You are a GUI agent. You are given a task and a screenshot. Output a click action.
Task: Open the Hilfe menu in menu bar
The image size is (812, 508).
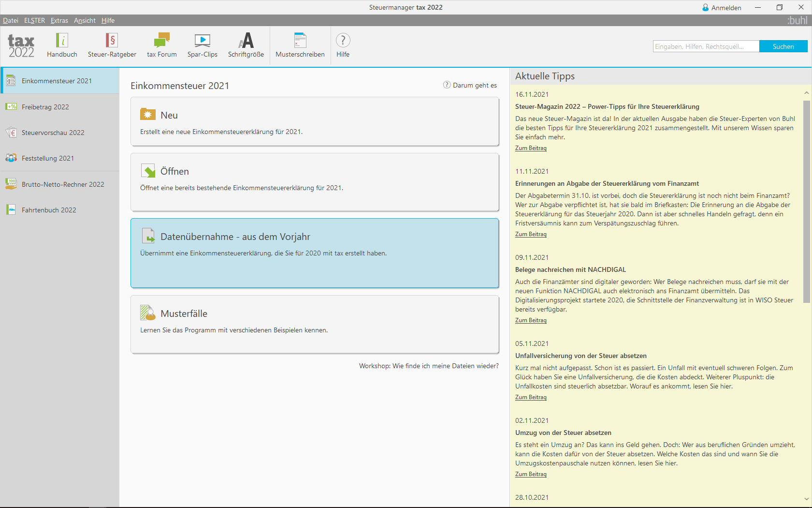[108, 20]
